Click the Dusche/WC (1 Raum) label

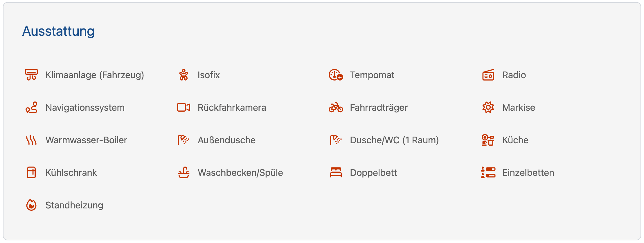[x=394, y=140]
